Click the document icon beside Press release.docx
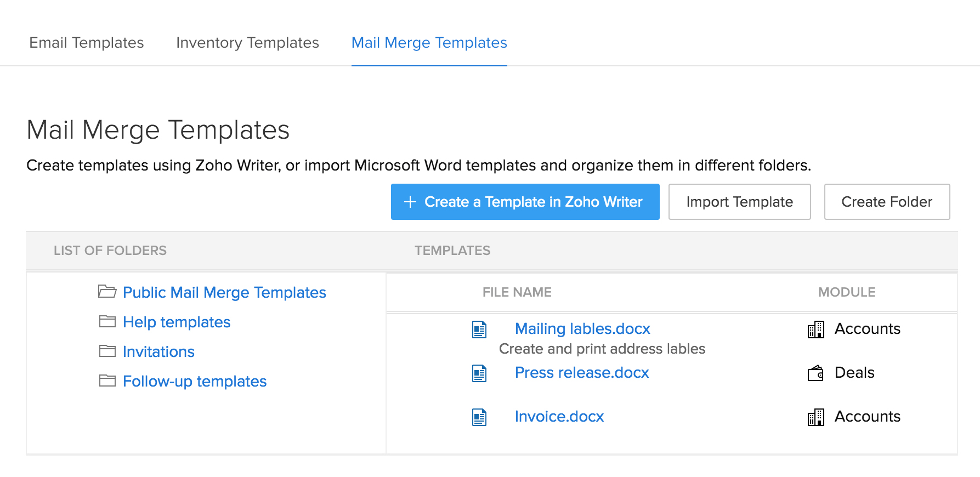Viewport: 980px width, 477px height. tap(479, 373)
